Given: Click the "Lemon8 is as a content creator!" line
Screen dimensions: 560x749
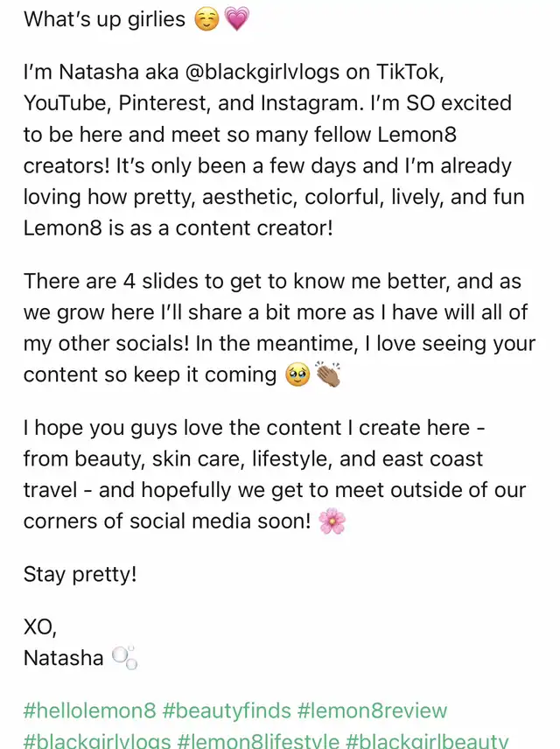Looking at the screenshot, I should [x=178, y=227].
